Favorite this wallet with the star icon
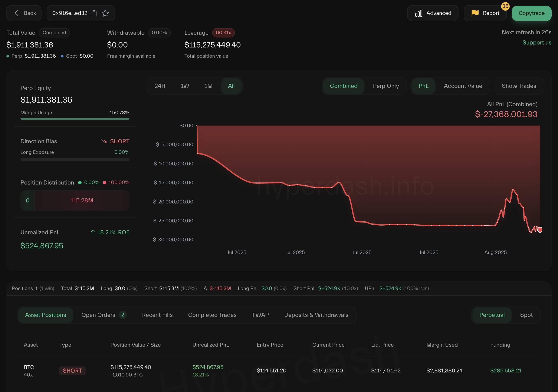 pyautogui.click(x=105, y=13)
